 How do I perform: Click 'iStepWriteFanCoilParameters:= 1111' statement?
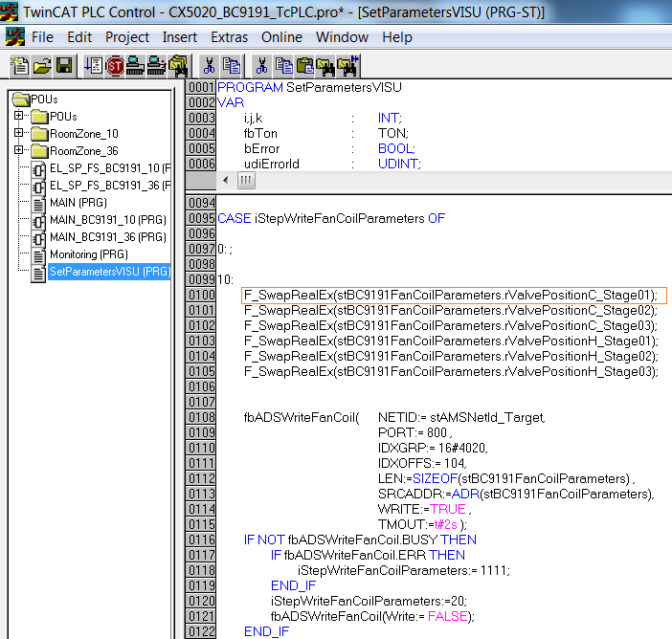[404, 570]
